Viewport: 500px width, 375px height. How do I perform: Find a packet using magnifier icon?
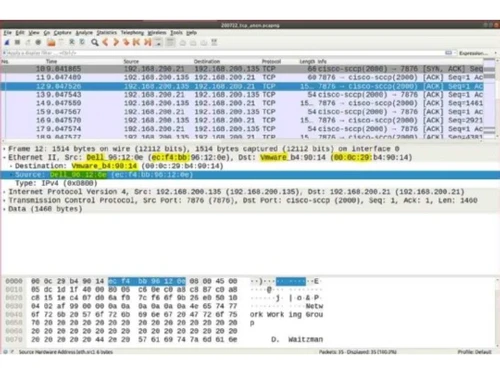tap(95, 42)
